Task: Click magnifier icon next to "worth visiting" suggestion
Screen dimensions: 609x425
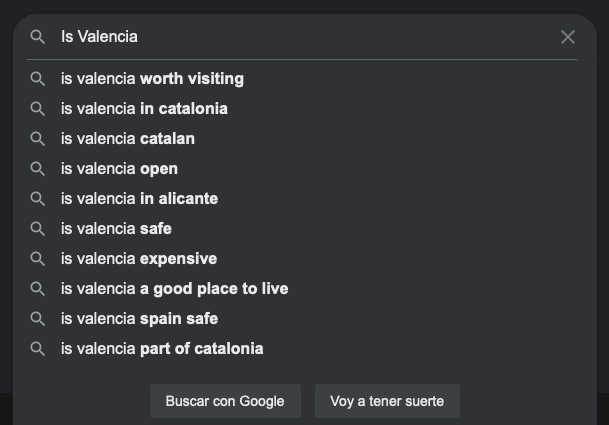Action: (38, 79)
